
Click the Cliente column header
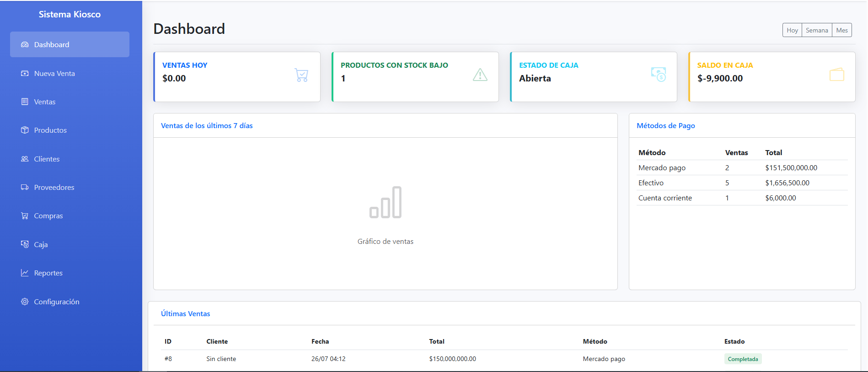coord(217,341)
